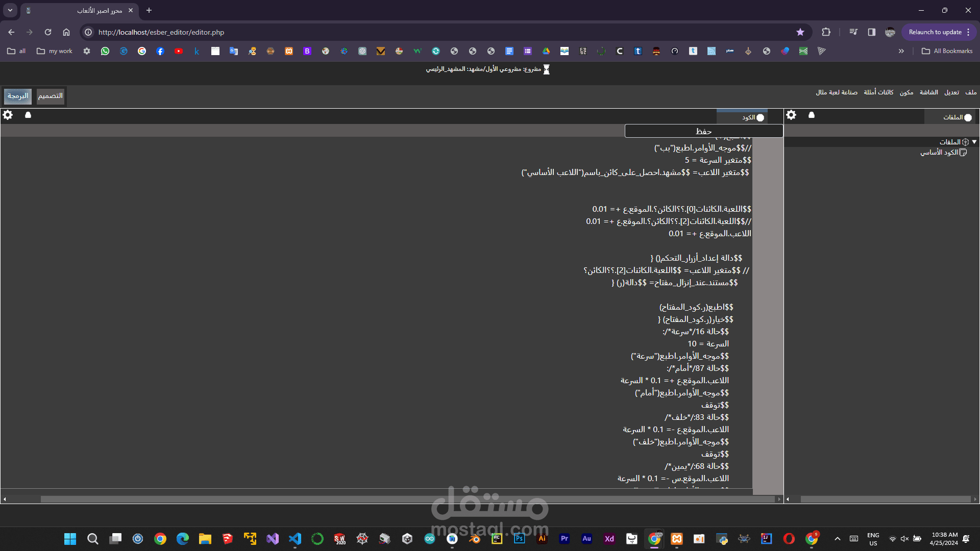
Task: Click the gear icon in files panel header
Action: (791, 115)
